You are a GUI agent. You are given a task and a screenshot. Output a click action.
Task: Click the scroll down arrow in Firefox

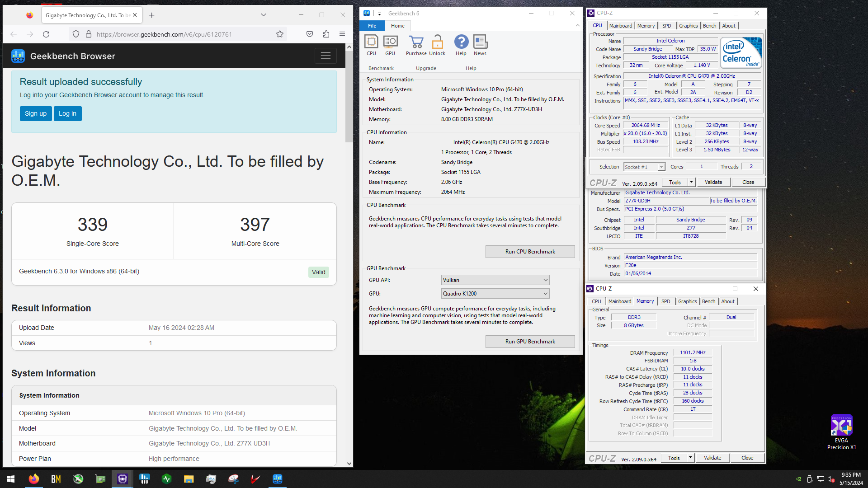click(x=349, y=463)
